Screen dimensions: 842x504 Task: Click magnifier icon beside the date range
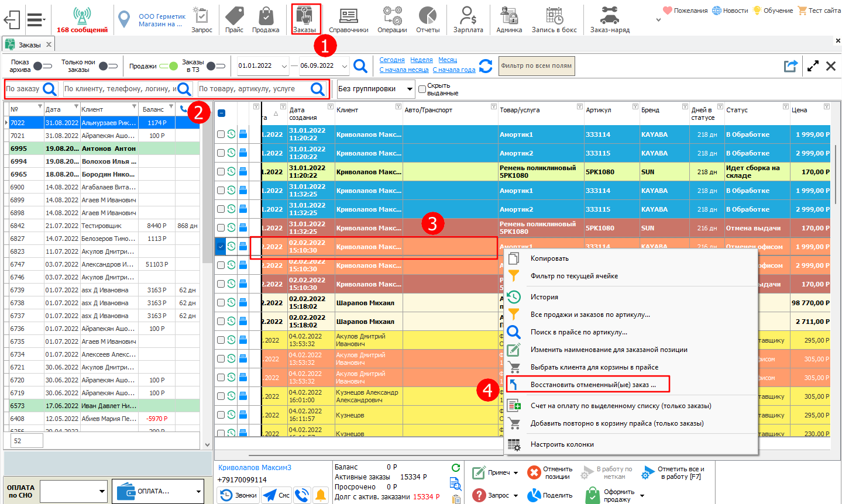pos(361,66)
